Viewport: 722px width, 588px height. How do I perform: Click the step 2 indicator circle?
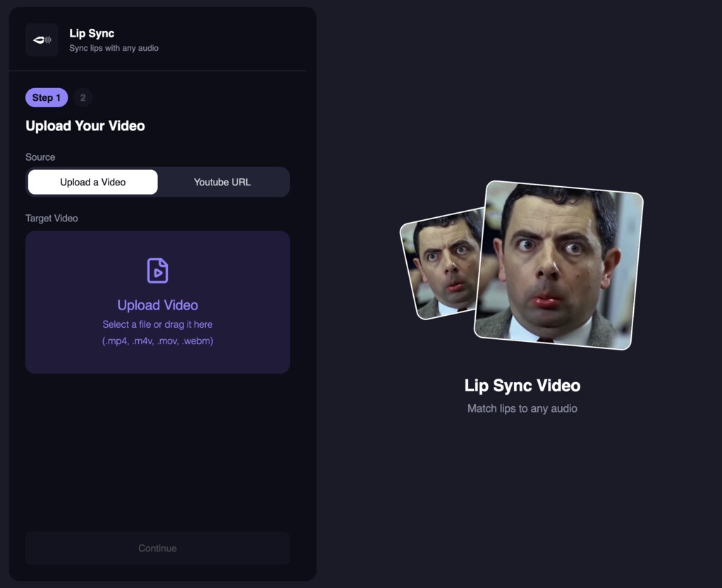[x=82, y=97]
